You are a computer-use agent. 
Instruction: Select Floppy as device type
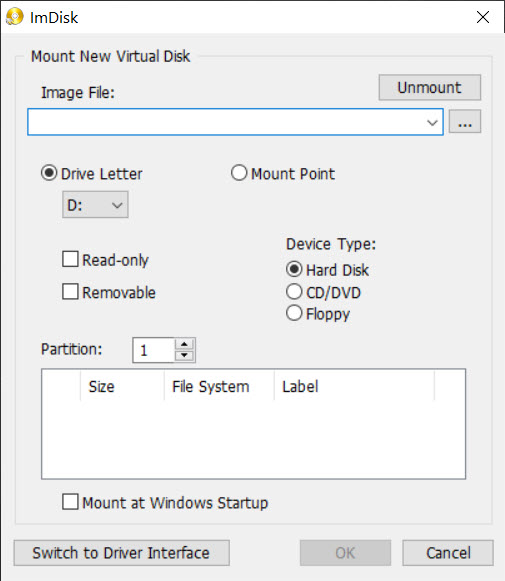[x=294, y=313]
